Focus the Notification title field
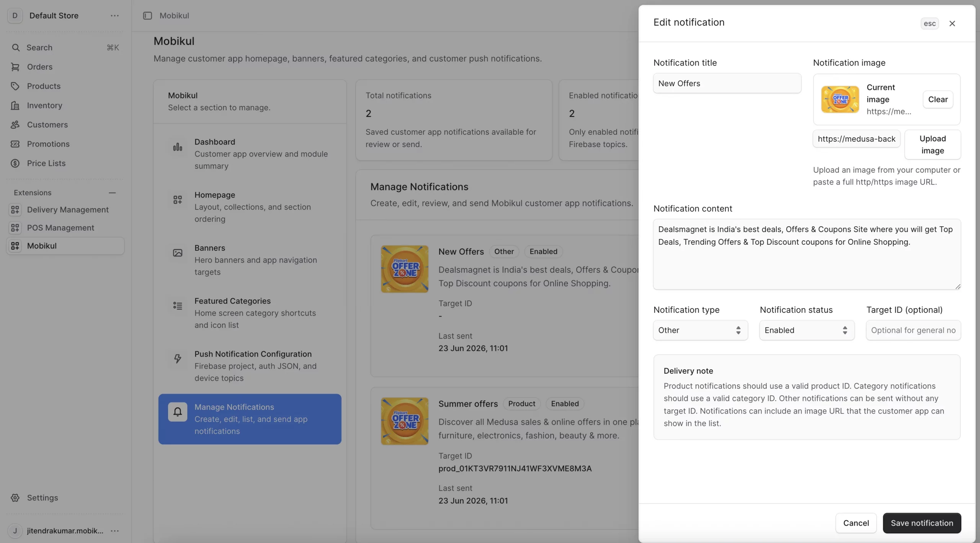980x543 pixels. (x=727, y=83)
